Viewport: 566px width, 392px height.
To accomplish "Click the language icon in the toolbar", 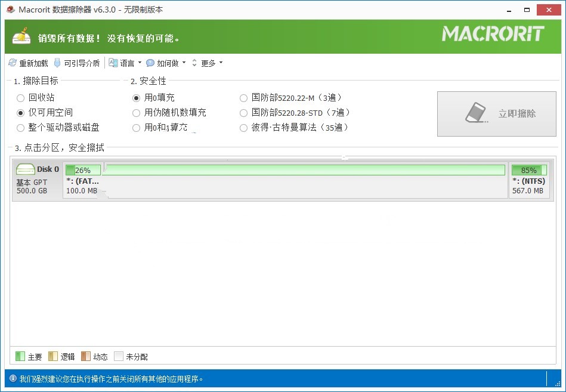I will tap(113, 63).
